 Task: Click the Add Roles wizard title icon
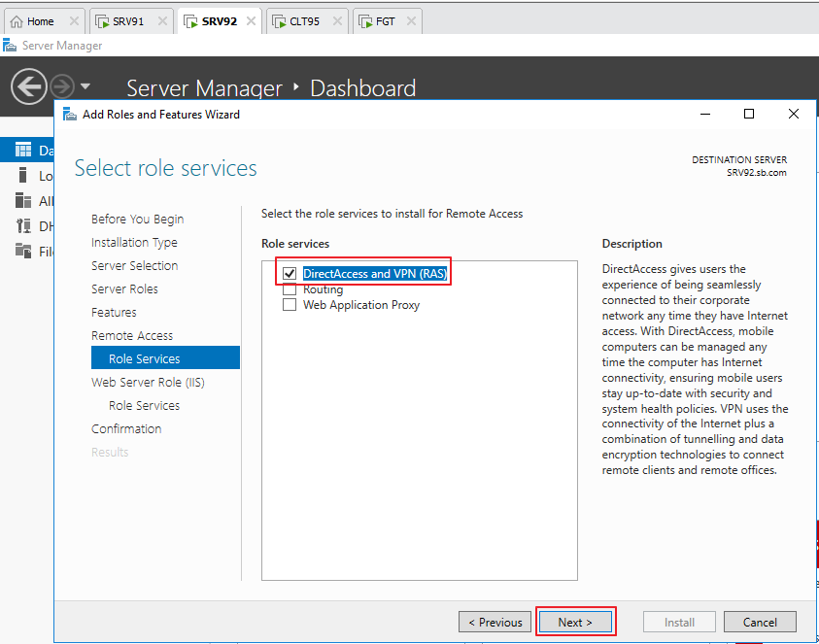point(70,114)
